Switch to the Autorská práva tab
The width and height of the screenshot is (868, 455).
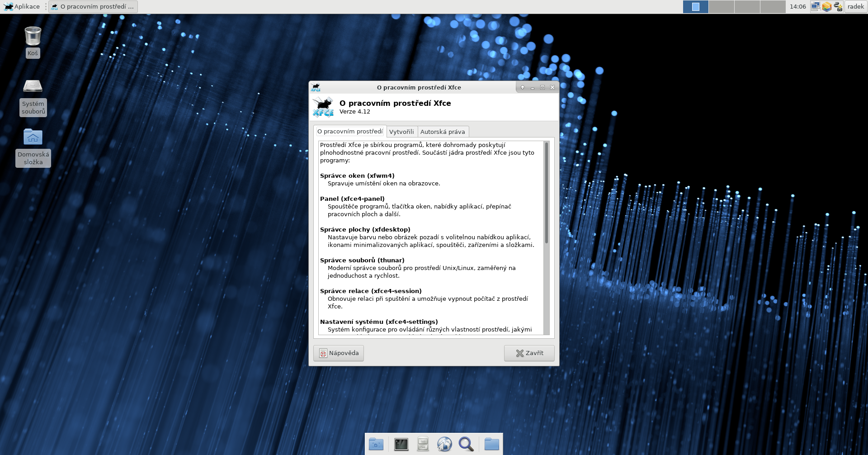tap(443, 132)
